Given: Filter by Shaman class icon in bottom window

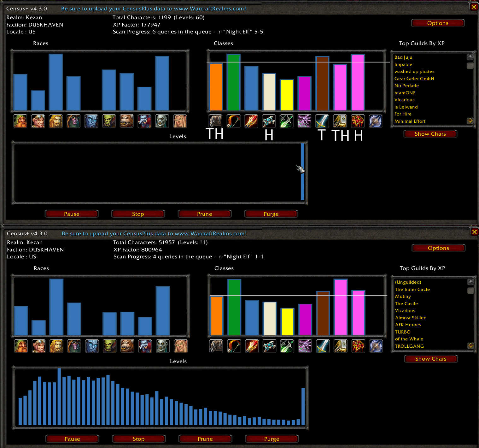Looking at the screenshot, I should (x=358, y=346).
